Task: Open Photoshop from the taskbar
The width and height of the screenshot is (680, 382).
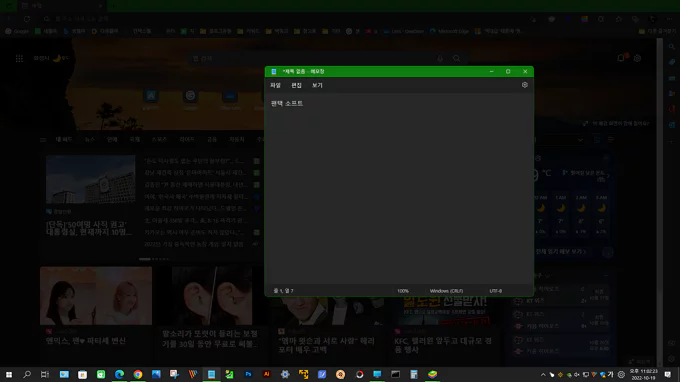Action: [x=248, y=374]
